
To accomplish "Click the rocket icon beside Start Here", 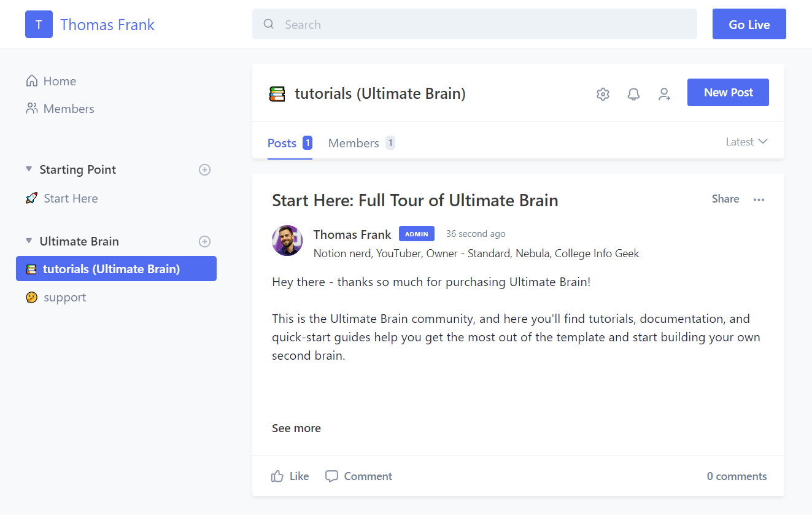I will tap(31, 198).
